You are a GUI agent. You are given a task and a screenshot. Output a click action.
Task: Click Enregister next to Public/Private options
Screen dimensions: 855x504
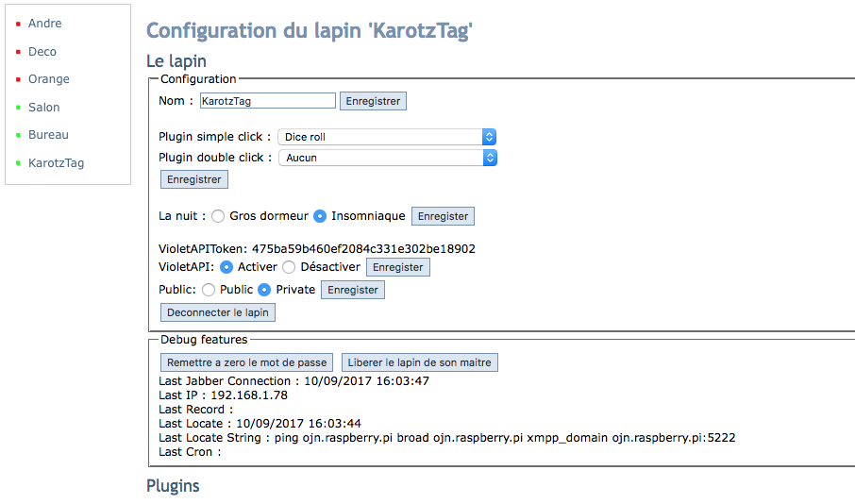(353, 290)
